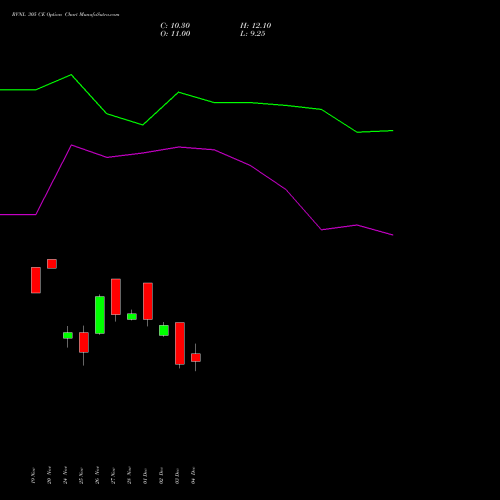Select the '01 Dec' date label
This screenshot has width=500, height=500.
point(145,476)
